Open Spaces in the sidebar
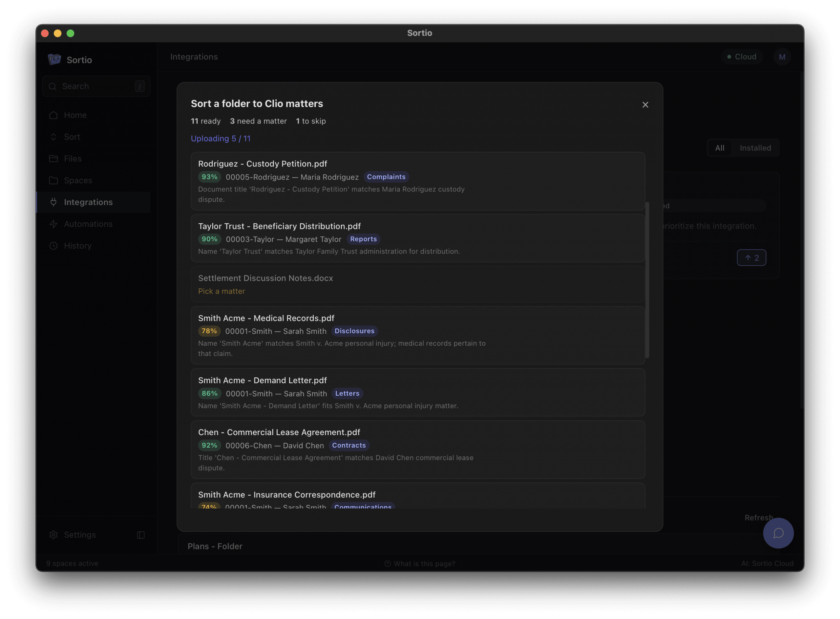Screen dimensions: 840x619 94,180
